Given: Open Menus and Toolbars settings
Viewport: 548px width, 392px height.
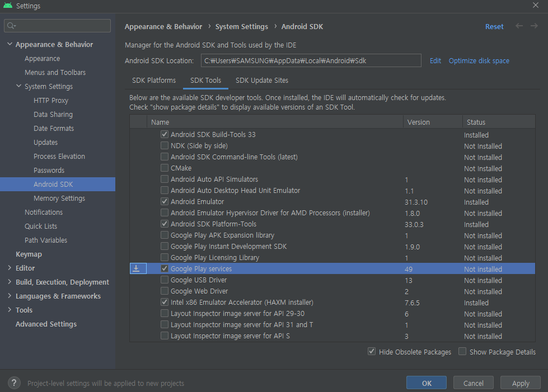Looking at the screenshot, I should (55, 72).
